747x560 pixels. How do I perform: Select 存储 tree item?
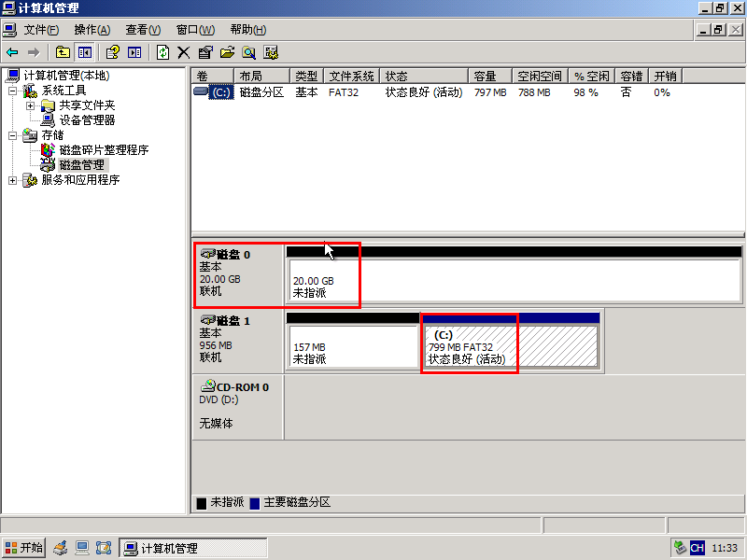point(53,135)
